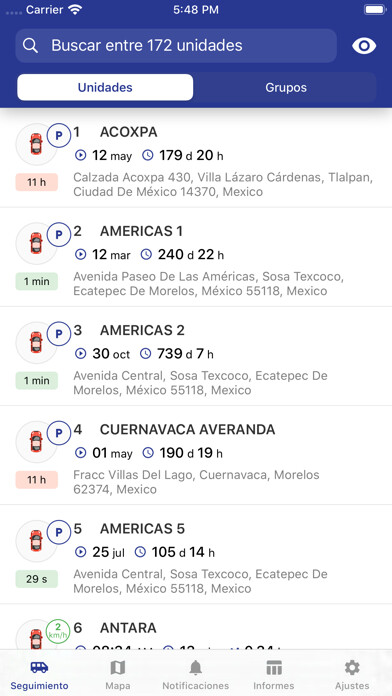Open the Informes table icon
The height and width of the screenshot is (696, 392).
274,667
